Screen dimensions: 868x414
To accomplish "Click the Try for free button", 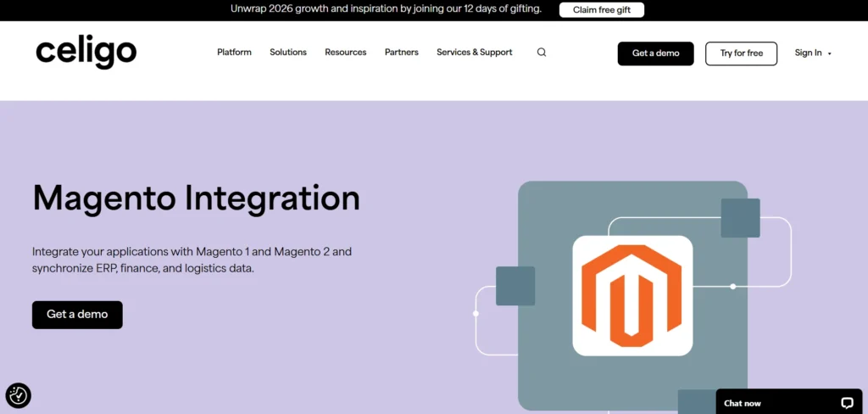I will 741,53.
